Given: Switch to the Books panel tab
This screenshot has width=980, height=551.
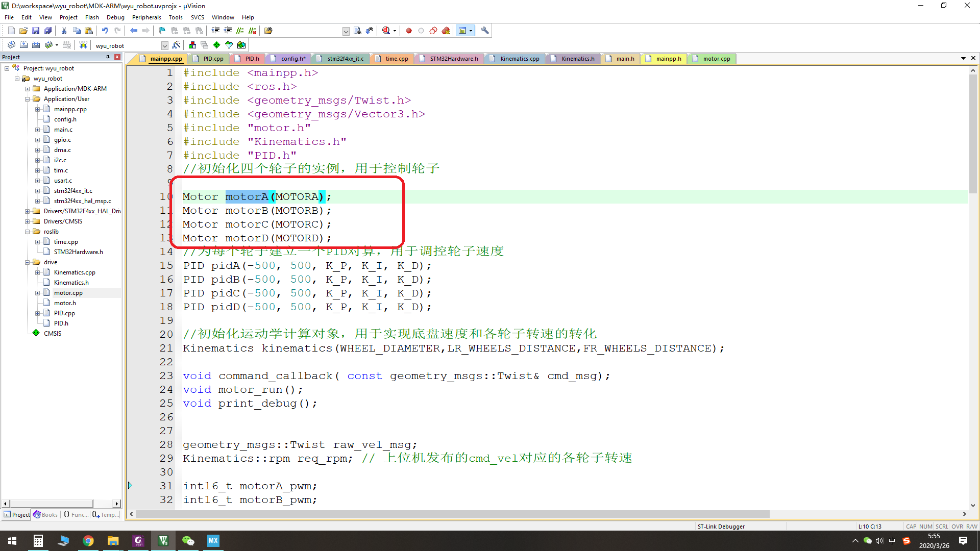Looking at the screenshot, I should [45, 515].
